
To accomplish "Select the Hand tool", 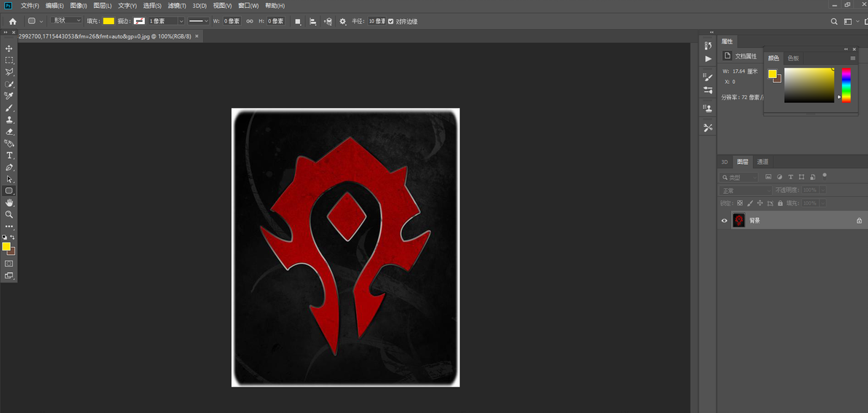I will tap(9, 202).
